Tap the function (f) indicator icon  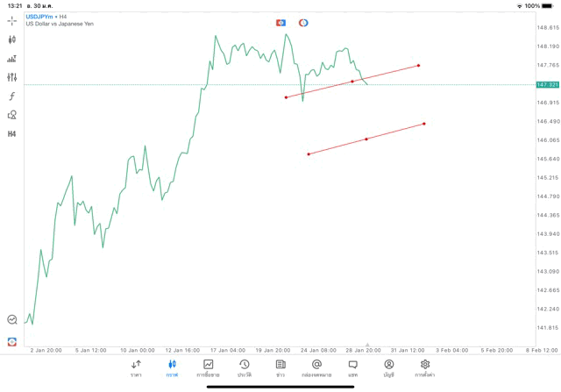pos(11,96)
